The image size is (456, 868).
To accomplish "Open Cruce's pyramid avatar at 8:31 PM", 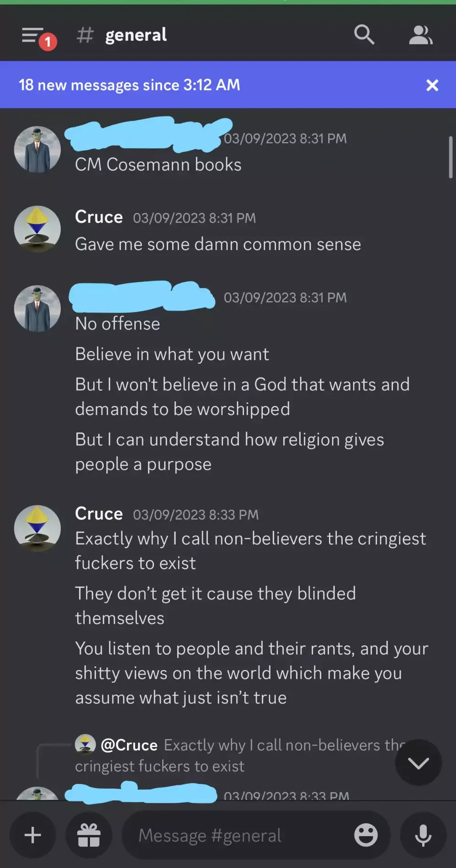I will tap(37, 229).
